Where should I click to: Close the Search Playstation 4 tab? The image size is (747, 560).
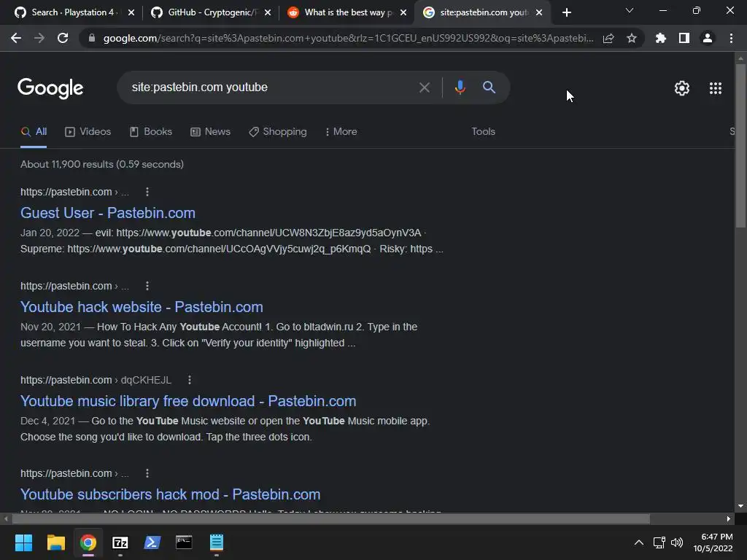tap(131, 13)
